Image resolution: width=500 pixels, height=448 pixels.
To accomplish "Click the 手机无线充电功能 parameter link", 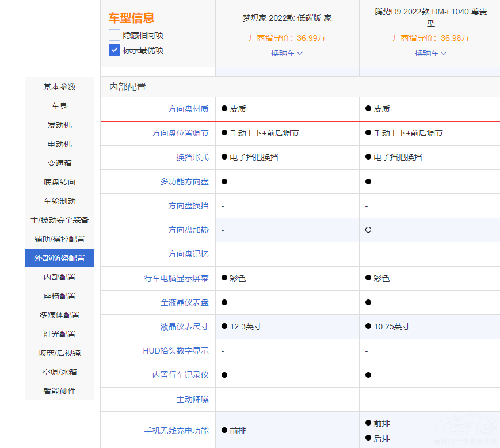I will click(176, 431).
